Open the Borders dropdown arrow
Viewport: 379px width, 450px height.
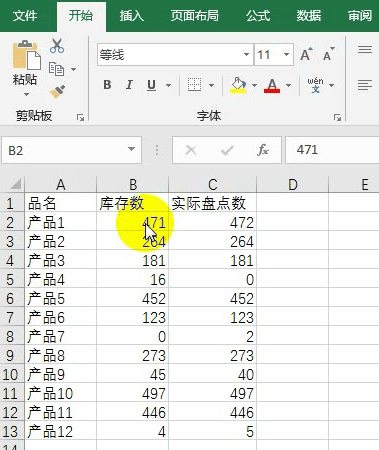click(x=211, y=85)
